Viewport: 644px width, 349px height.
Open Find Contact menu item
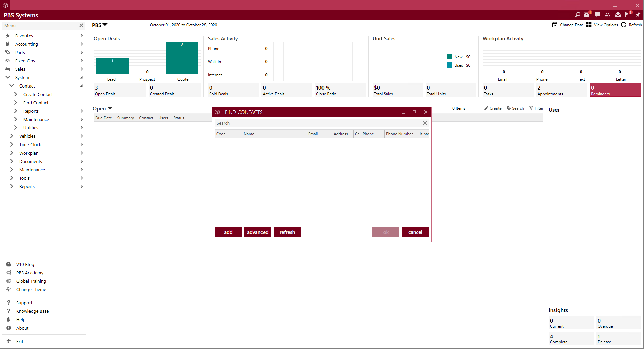click(x=36, y=103)
